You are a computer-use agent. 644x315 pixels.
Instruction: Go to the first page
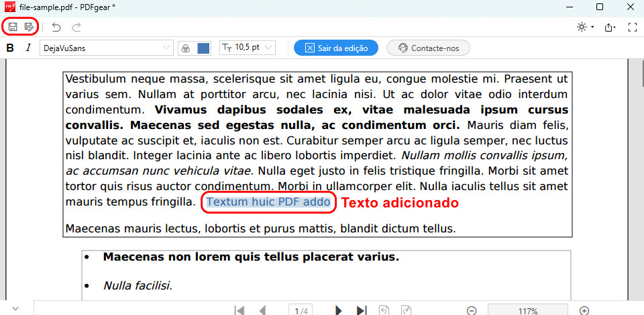click(x=239, y=310)
